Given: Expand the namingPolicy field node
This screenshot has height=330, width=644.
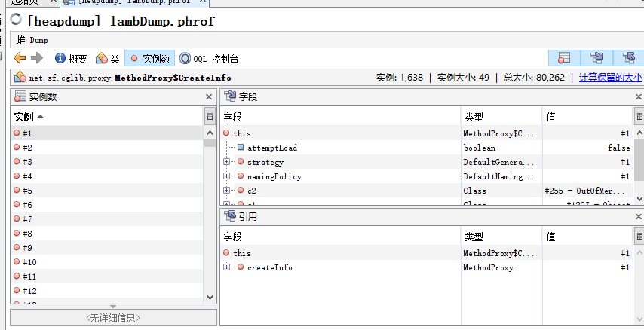Looking at the screenshot, I should [226, 176].
